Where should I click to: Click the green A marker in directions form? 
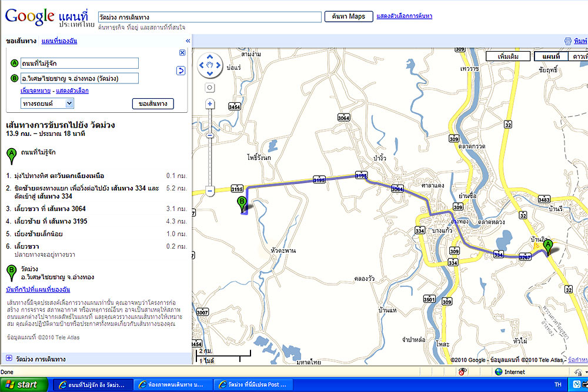coord(14,63)
